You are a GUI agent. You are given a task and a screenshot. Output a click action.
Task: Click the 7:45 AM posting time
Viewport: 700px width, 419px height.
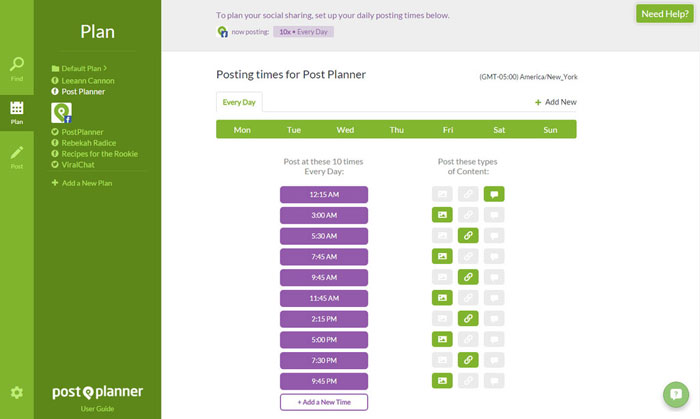(x=324, y=257)
